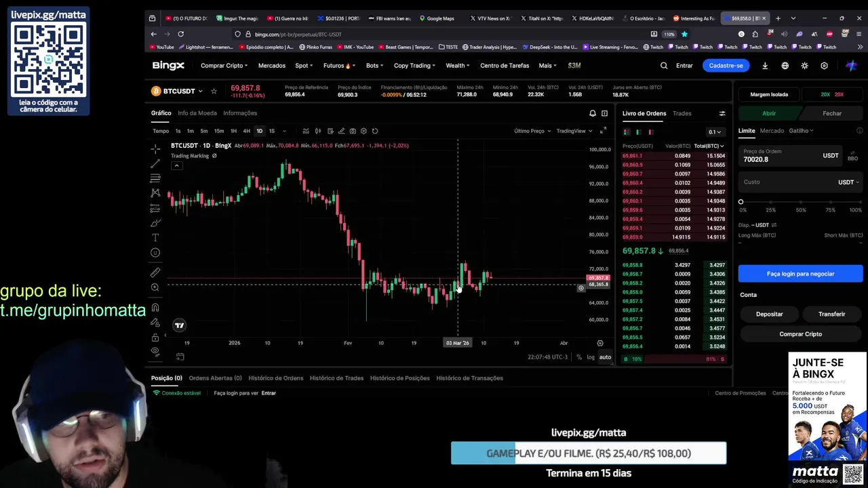
Task: Toggle logarithmic scale "log"
Action: click(x=591, y=357)
